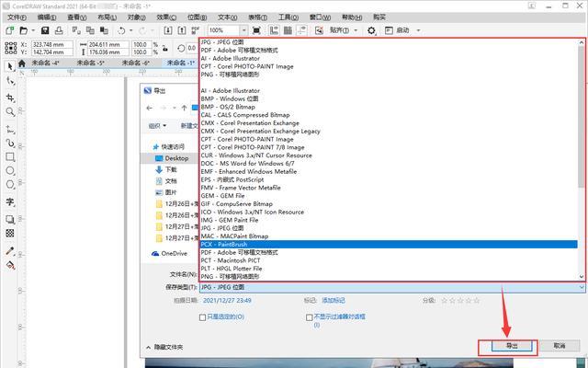Screen dimensions: 588x368
Task: Select the Text tool (字)
Action: coord(10,202)
